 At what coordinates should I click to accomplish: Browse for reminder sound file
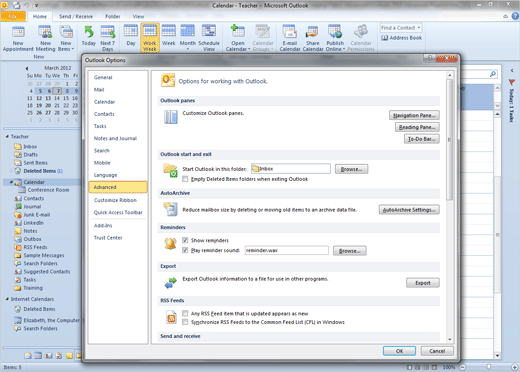click(x=350, y=251)
